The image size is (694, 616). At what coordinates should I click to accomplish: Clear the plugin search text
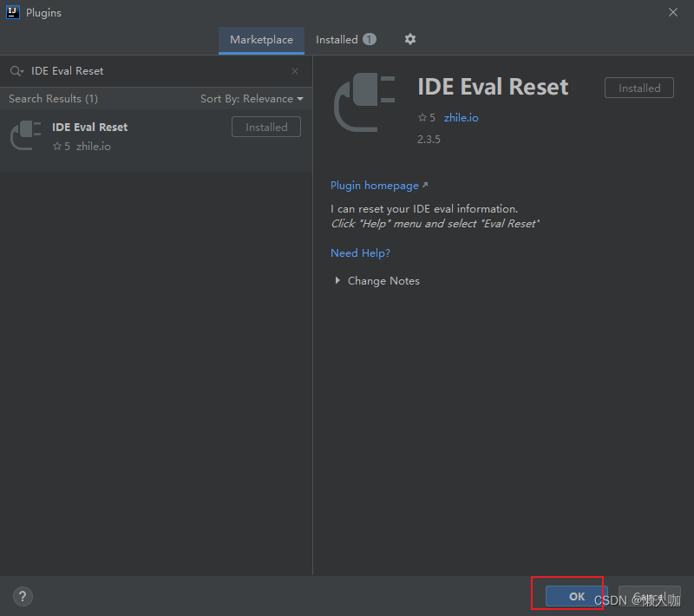coord(295,71)
